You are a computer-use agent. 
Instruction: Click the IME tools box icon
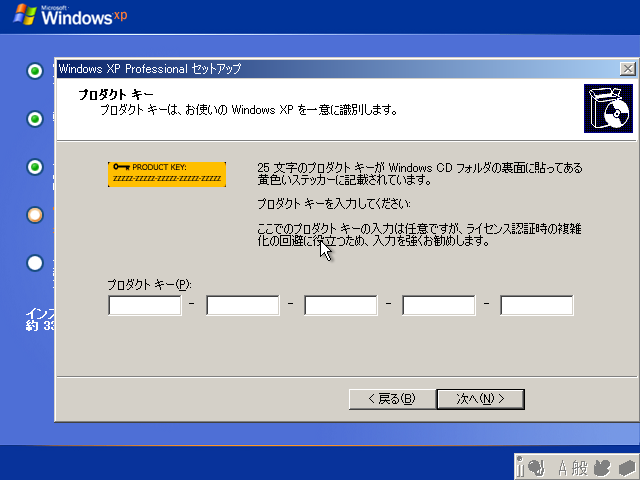626,468
